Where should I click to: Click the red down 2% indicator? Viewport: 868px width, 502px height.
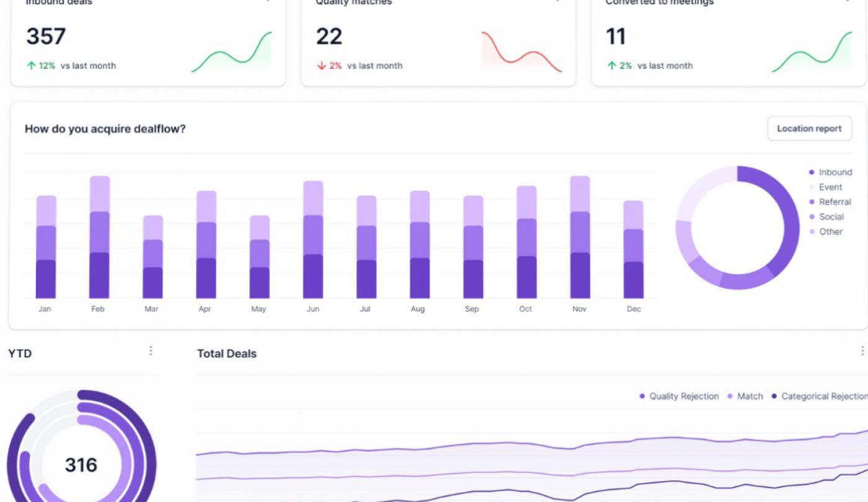point(329,66)
